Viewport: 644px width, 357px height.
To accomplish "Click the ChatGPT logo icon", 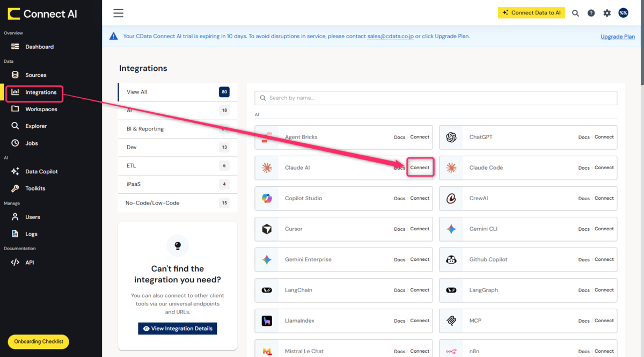I will pyautogui.click(x=451, y=137).
